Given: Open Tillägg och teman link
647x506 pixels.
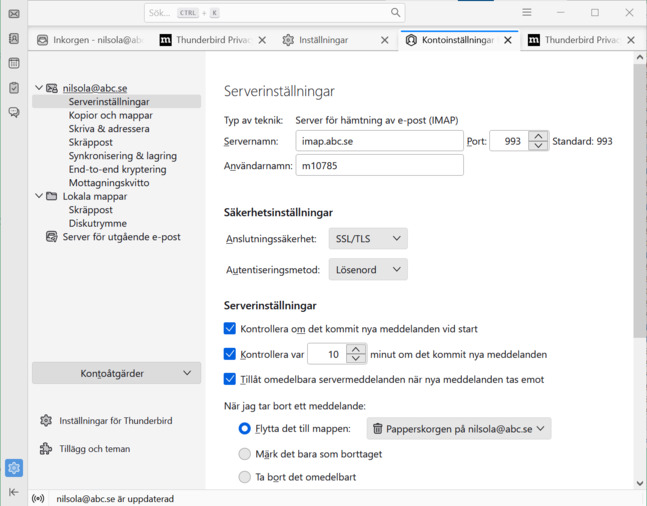Looking at the screenshot, I should coord(94,449).
